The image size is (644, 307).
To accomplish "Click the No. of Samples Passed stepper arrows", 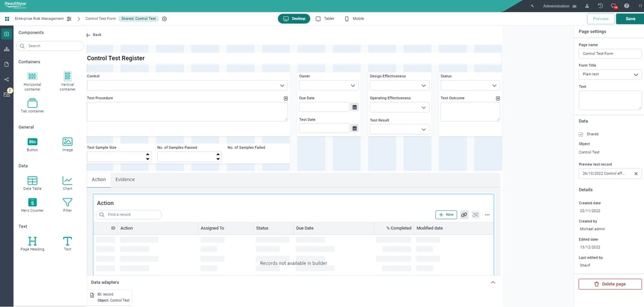I will [218, 157].
